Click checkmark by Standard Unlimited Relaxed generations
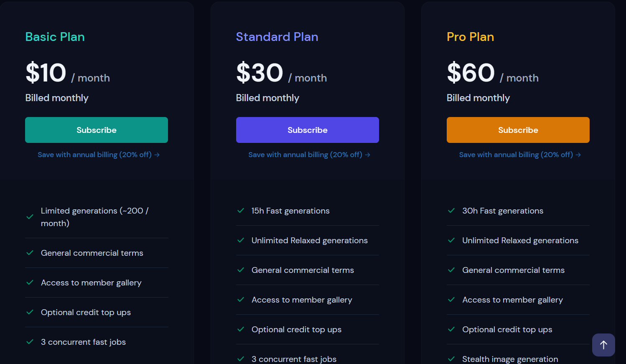This screenshot has height=364, width=626. pos(241,240)
